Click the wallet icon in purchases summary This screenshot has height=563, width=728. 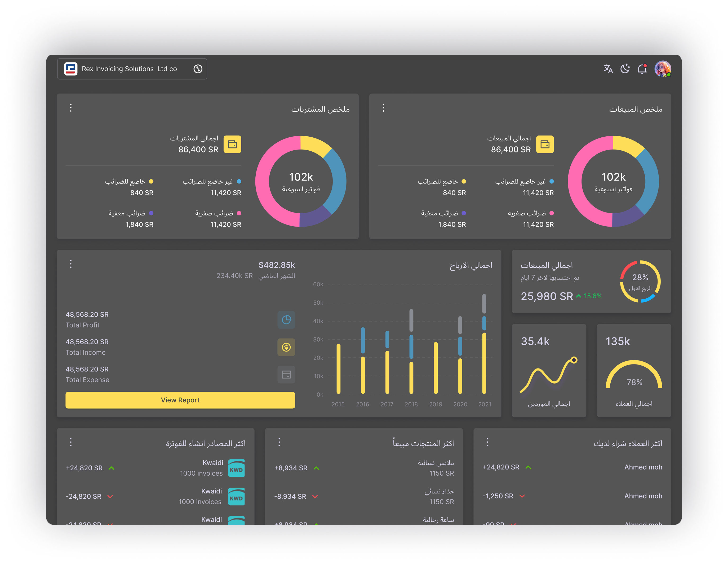pyautogui.click(x=232, y=144)
